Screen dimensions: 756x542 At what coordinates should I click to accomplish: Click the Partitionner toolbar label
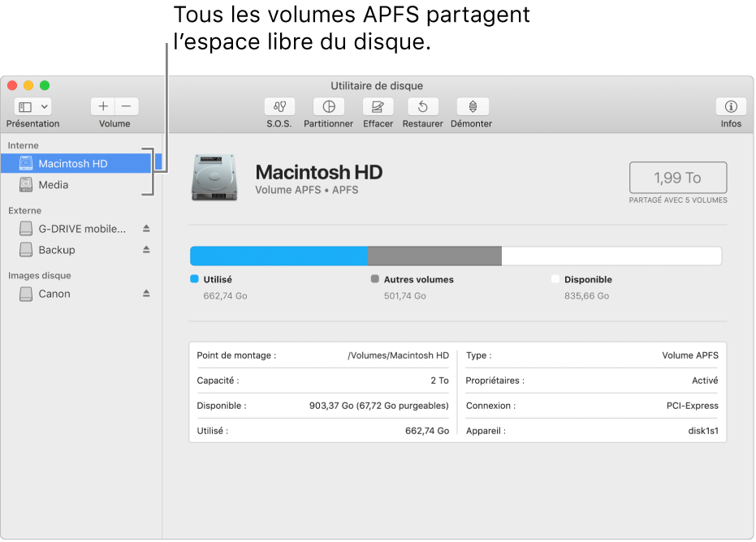click(x=328, y=124)
